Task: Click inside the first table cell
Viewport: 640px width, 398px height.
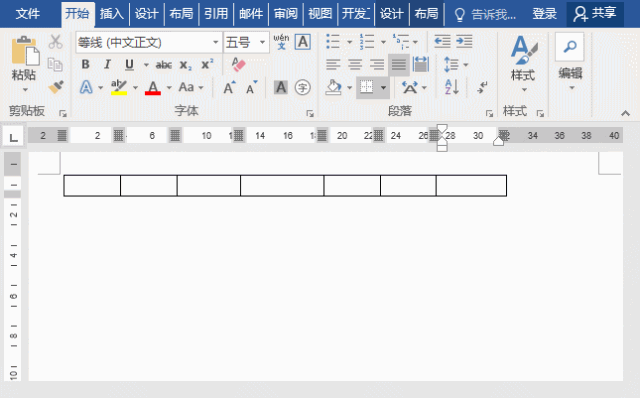Action: coord(92,186)
